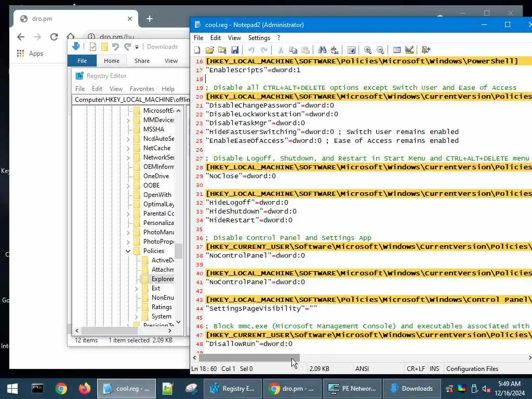The image size is (532, 399).
Task: Click the Copy icon in Notepad2 toolbar
Action: tap(293, 50)
